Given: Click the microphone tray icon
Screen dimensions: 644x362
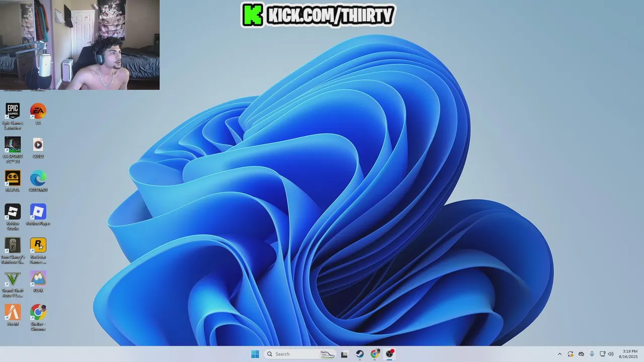Looking at the screenshot, I should point(592,354).
